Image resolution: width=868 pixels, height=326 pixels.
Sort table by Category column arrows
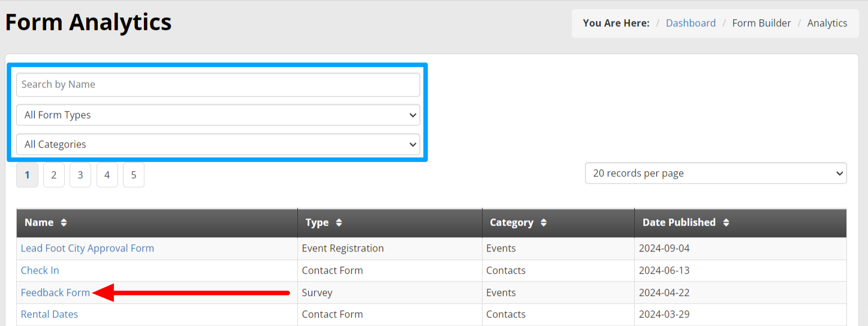tap(544, 223)
